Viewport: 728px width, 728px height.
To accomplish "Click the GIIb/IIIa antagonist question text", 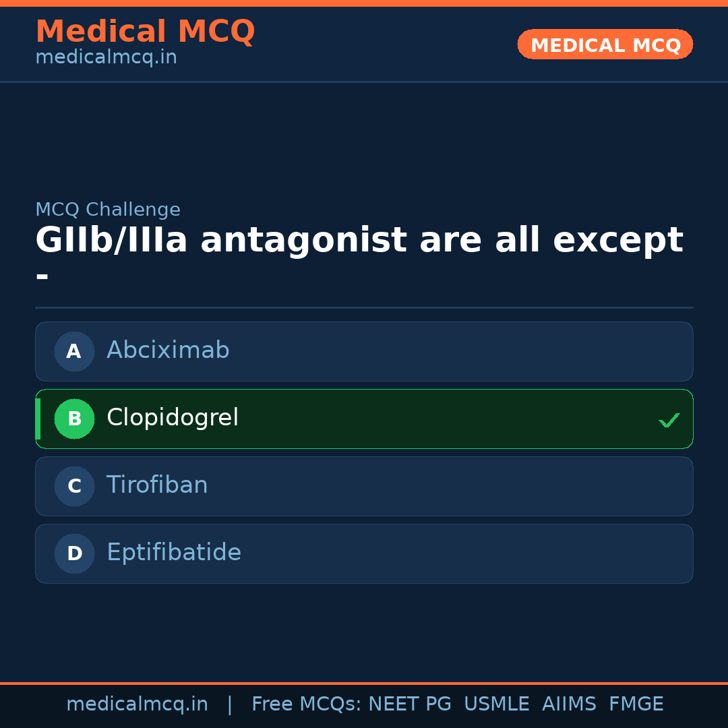I will [x=359, y=241].
